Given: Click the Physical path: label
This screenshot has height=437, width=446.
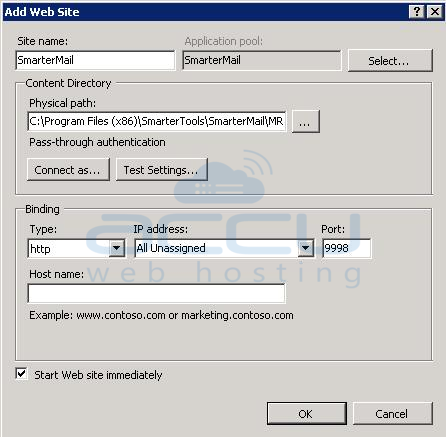Looking at the screenshot, I should click(63, 103).
